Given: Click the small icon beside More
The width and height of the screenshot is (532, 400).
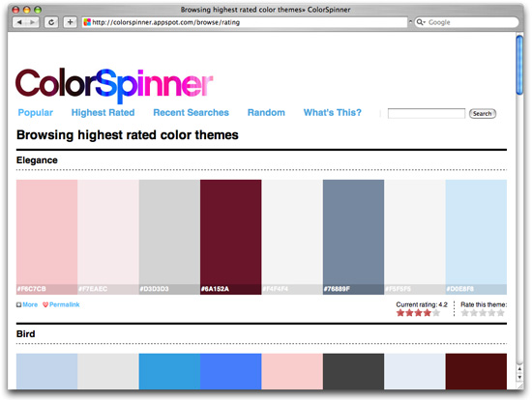Looking at the screenshot, I should [x=18, y=304].
